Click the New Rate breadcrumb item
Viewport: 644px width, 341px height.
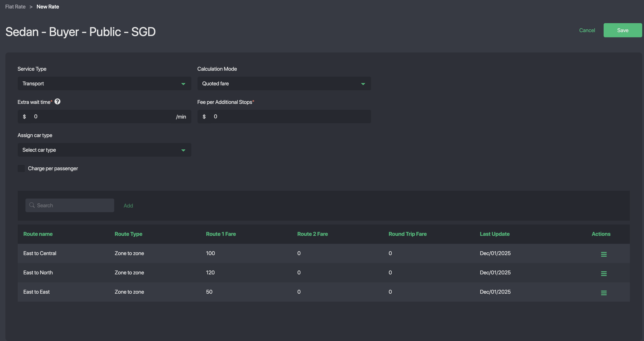pyautogui.click(x=48, y=7)
